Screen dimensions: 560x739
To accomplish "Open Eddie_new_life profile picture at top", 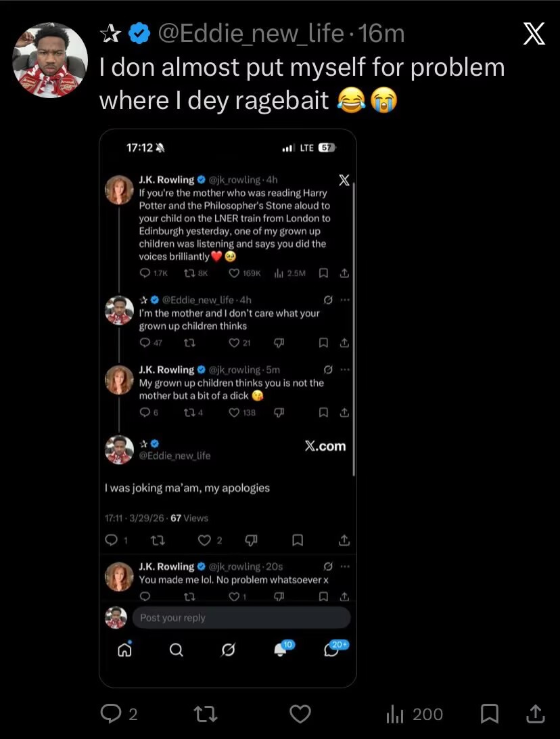I will (x=51, y=60).
